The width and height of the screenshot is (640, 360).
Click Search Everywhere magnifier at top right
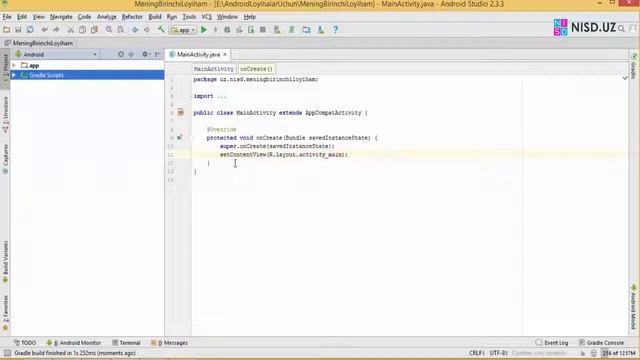pos(621,29)
